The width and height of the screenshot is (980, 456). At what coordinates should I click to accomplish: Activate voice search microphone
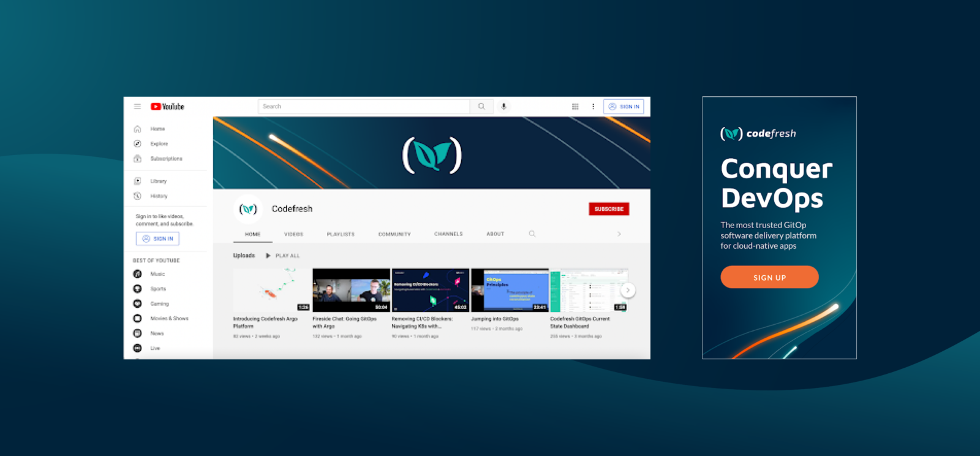point(504,107)
